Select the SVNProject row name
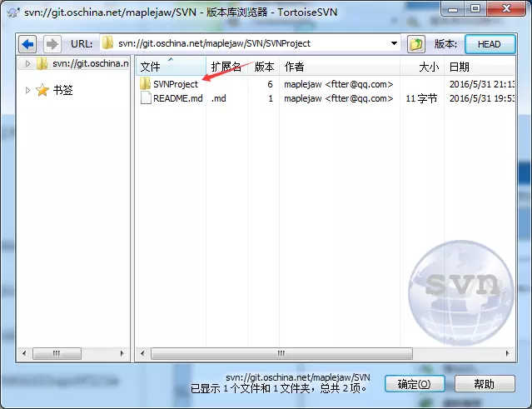Screen dimensions: 532x409 click(x=176, y=84)
